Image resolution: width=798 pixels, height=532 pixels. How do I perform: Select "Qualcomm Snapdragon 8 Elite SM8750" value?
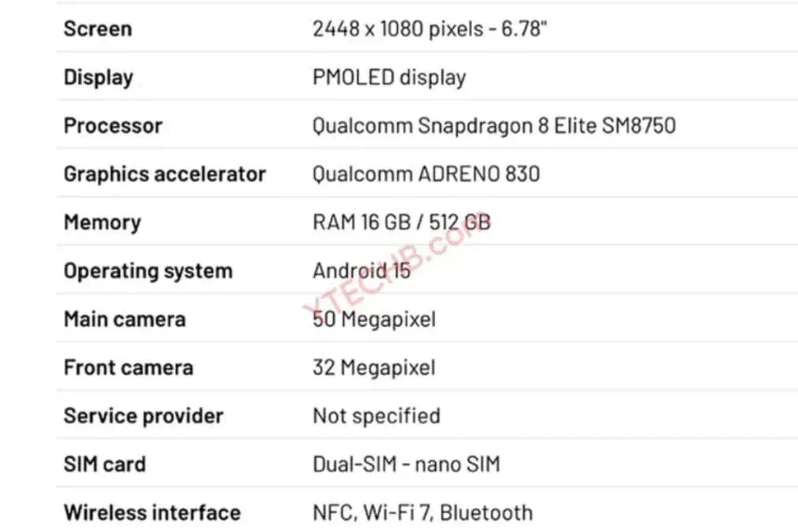click(x=494, y=126)
